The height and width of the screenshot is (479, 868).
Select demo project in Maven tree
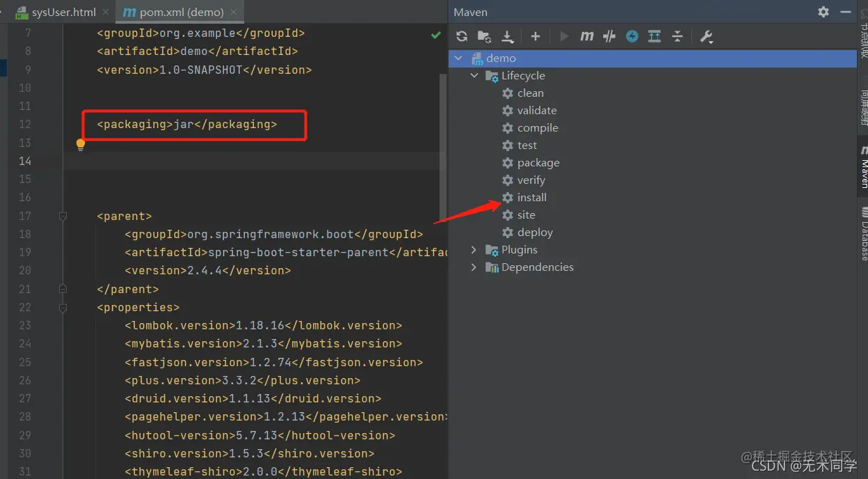[x=652, y=58]
